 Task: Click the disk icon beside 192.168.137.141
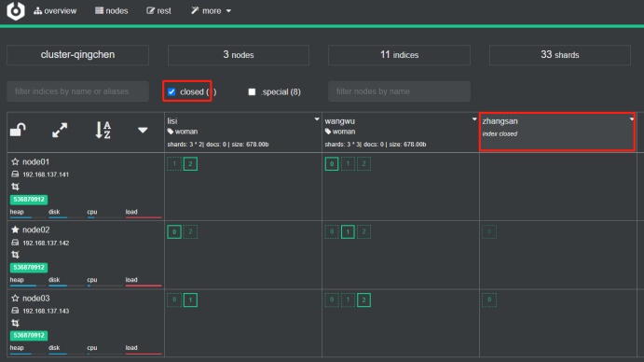15,174
